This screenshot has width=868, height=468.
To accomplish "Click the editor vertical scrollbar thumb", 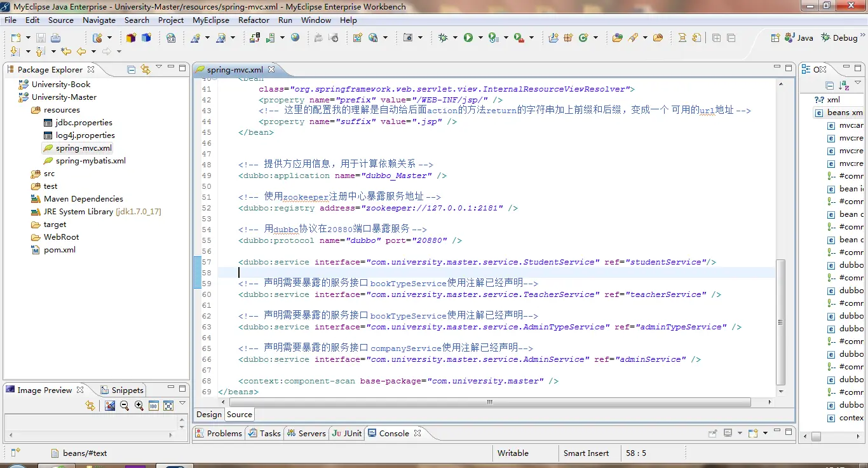I will pyautogui.click(x=781, y=322).
